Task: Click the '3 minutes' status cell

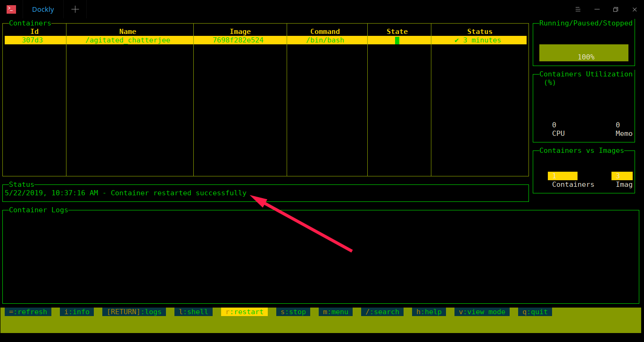Action: [x=478, y=40]
